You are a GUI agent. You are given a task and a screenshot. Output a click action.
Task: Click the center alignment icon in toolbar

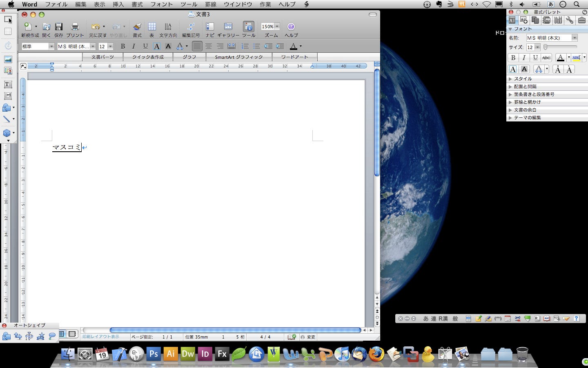[209, 46]
